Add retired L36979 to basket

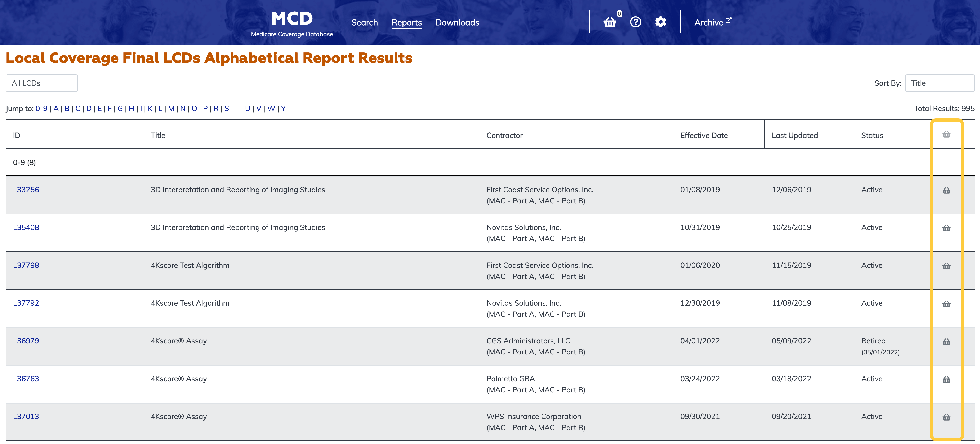pos(946,341)
